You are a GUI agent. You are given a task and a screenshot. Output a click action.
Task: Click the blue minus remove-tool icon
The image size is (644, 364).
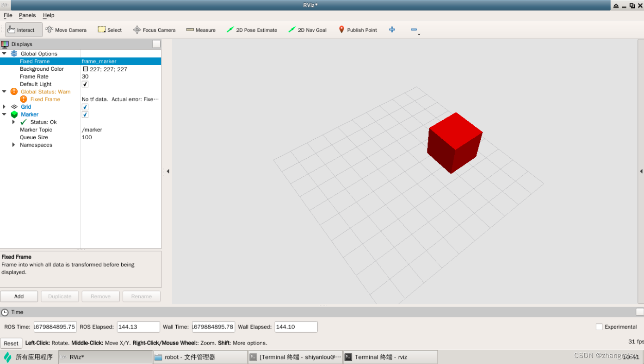pyautogui.click(x=414, y=30)
